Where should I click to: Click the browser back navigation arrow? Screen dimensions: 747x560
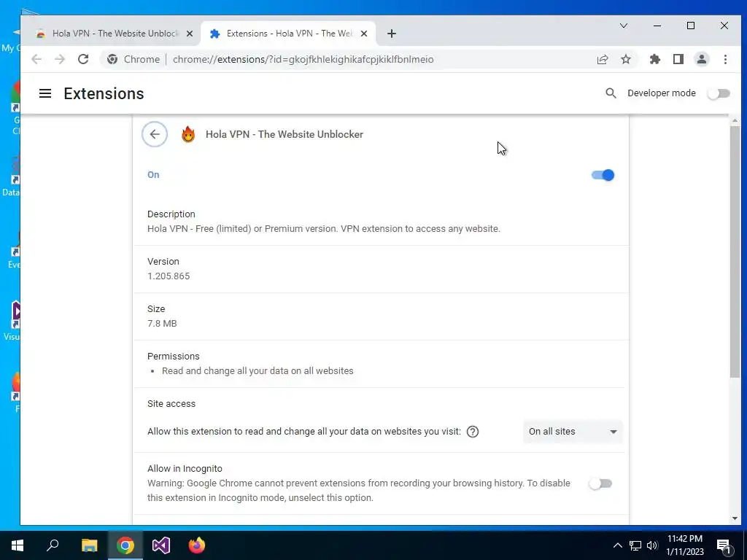[x=36, y=59]
